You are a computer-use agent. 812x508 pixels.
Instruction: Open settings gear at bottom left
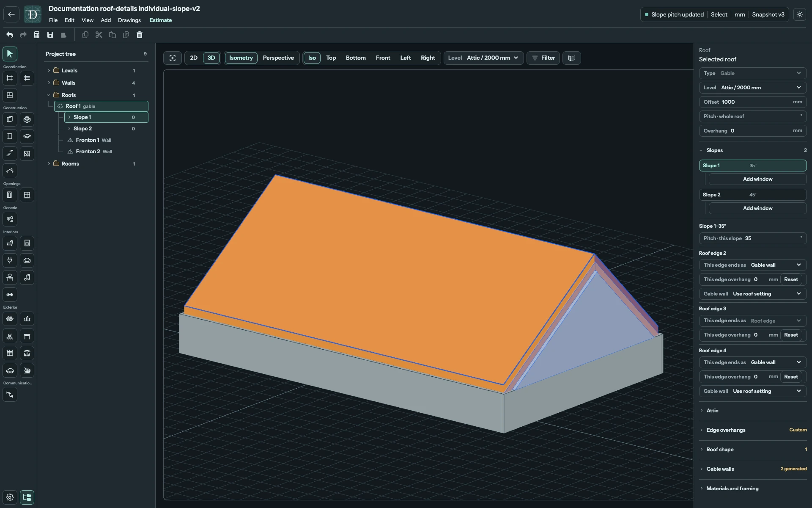[x=10, y=497]
